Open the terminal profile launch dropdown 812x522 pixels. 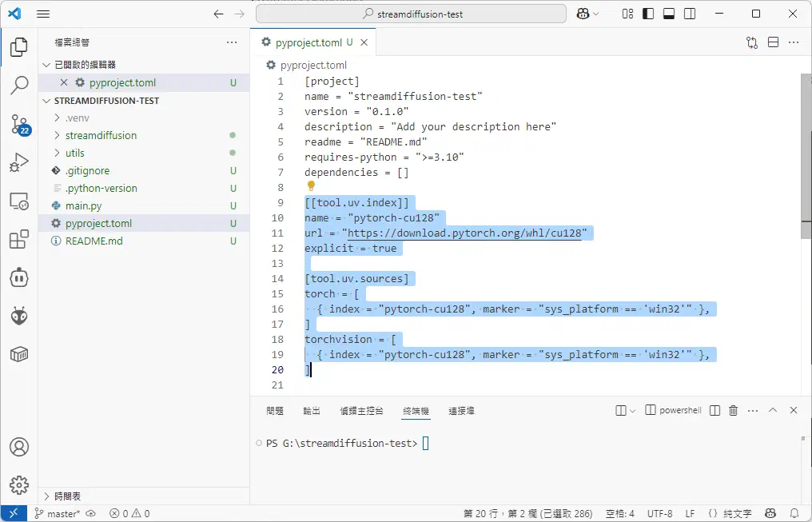(634, 410)
